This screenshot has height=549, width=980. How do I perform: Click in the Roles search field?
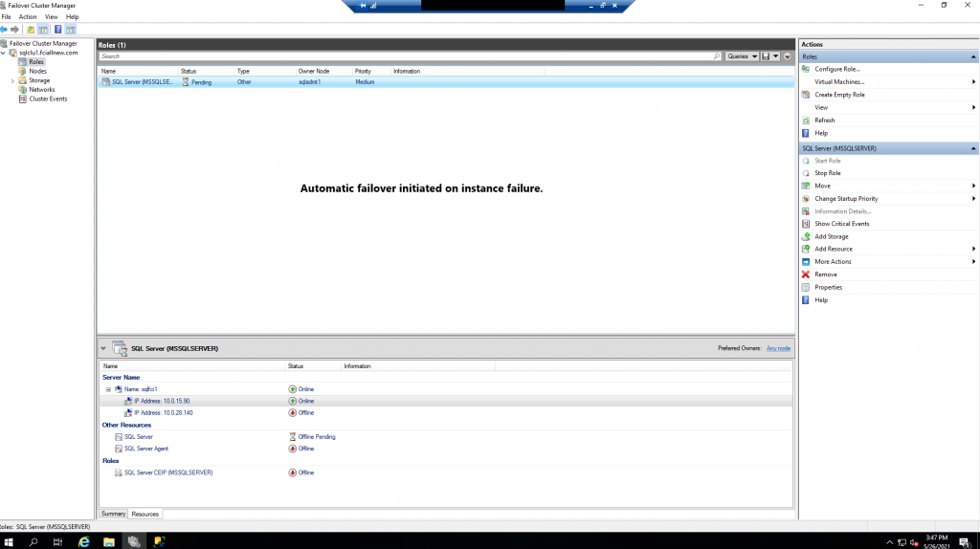point(405,56)
